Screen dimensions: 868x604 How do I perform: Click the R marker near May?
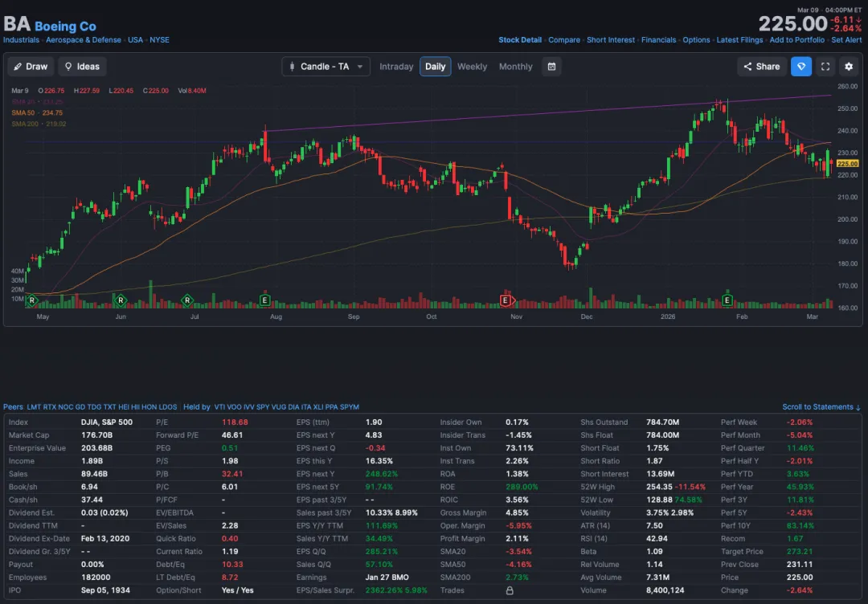(x=32, y=300)
